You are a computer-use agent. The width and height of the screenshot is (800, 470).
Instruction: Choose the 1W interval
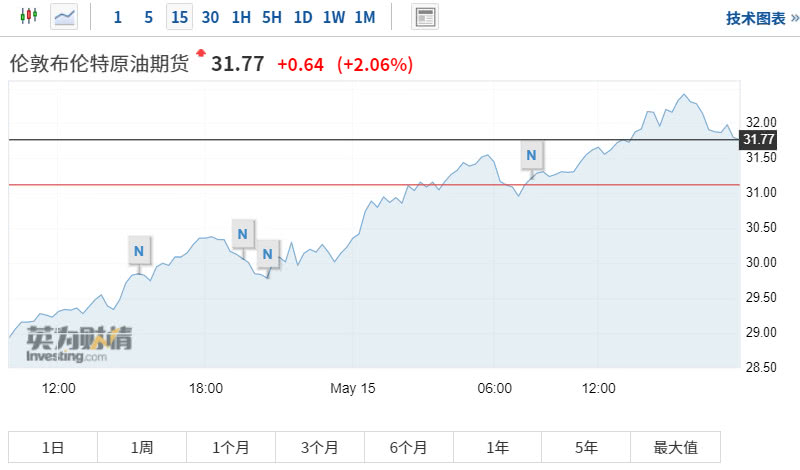pyautogui.click(x=334, y=17)
